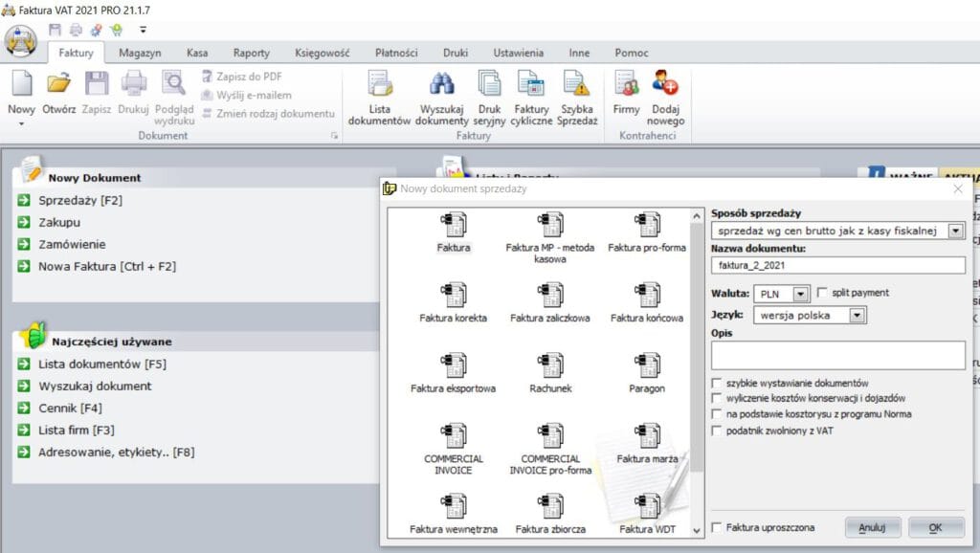
Task: Open Lista dokumentów in the ribbon
Action: 379,99
